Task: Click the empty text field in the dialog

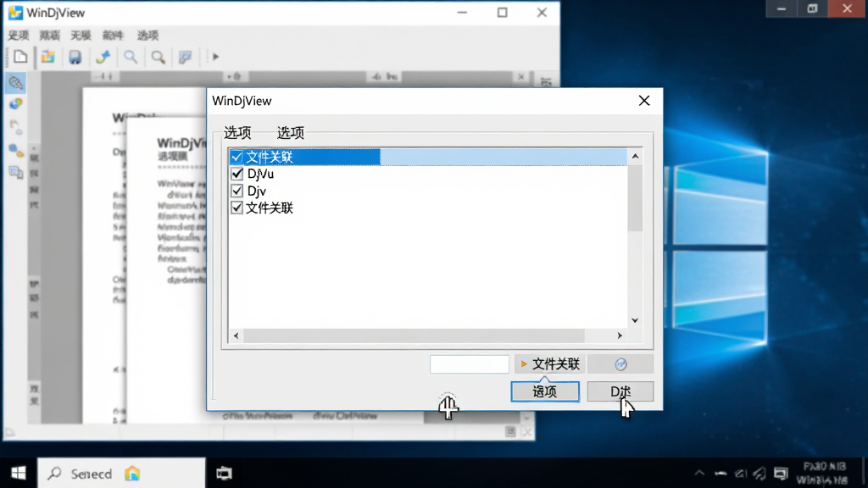Action: point(470,364)
